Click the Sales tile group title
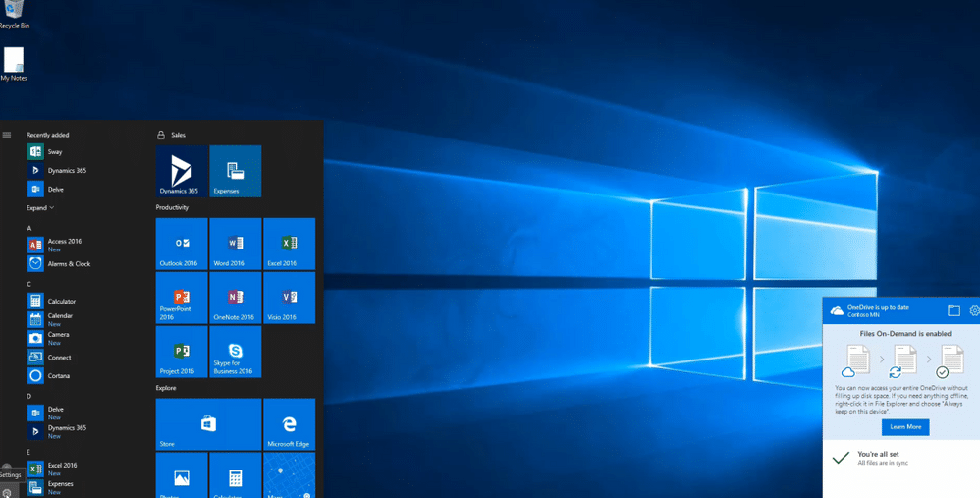Viewport: 980px width, 498px height. click(178, 135)
